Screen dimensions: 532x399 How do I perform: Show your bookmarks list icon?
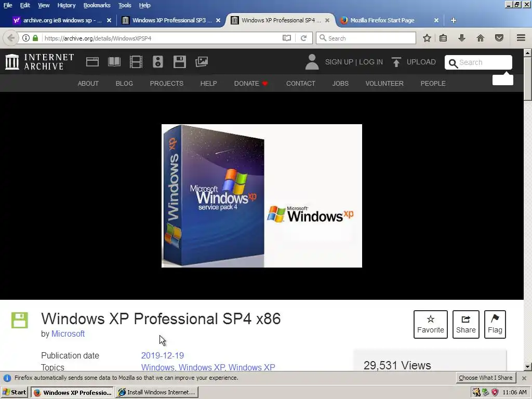coord(443,38)
